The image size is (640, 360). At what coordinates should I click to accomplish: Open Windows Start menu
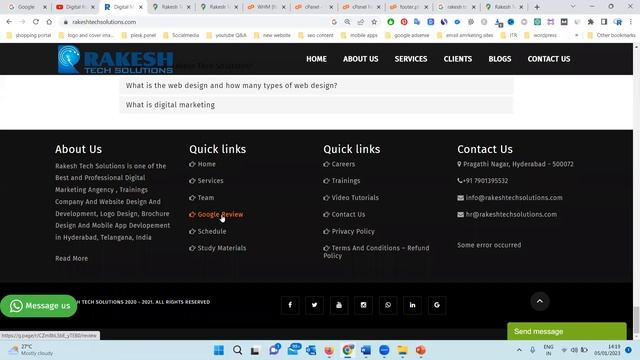pyautogui.click(x=219, y=350)
